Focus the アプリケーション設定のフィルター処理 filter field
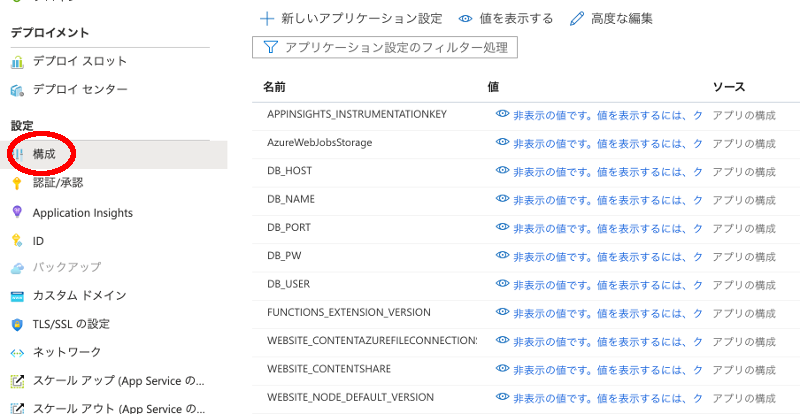This screenshot has width=800, height=414. click(385, 47)
